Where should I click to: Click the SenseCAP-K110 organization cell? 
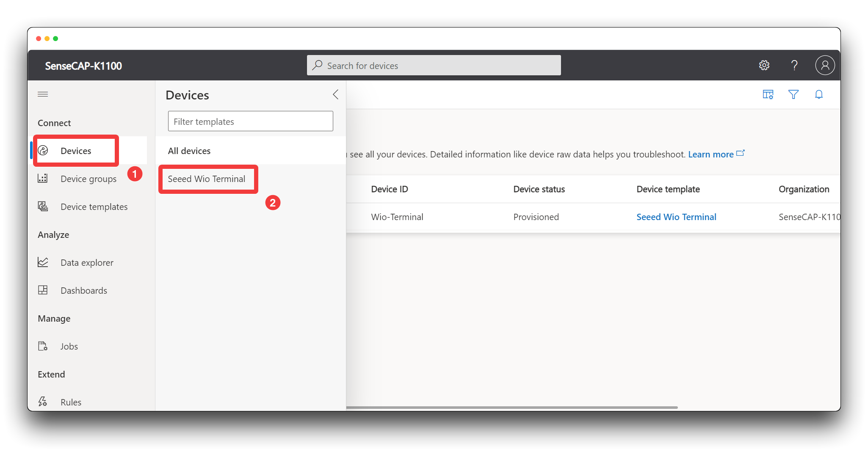click(x=809, y=217)
